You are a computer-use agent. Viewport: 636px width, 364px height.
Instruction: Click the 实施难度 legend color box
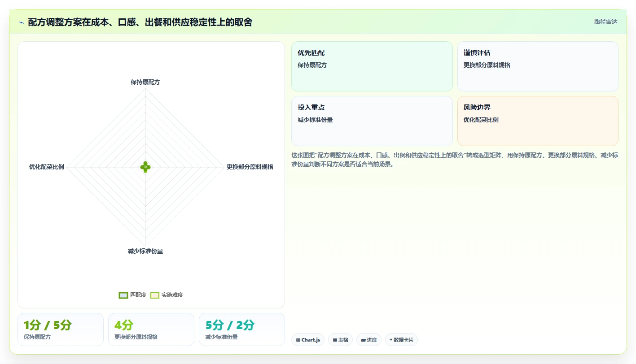click(155, 295)
